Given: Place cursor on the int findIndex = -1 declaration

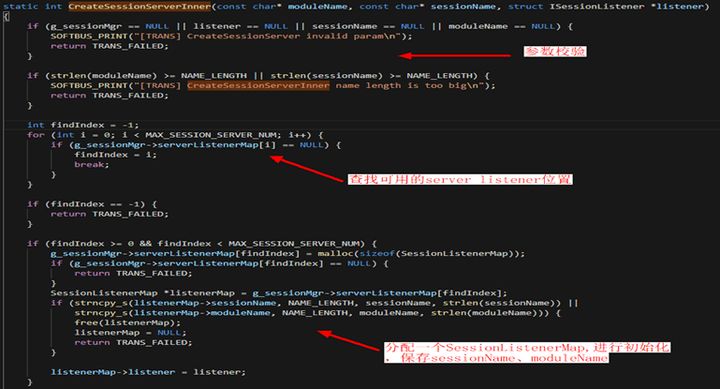Looking at the screenshot, I should (83, 125).
